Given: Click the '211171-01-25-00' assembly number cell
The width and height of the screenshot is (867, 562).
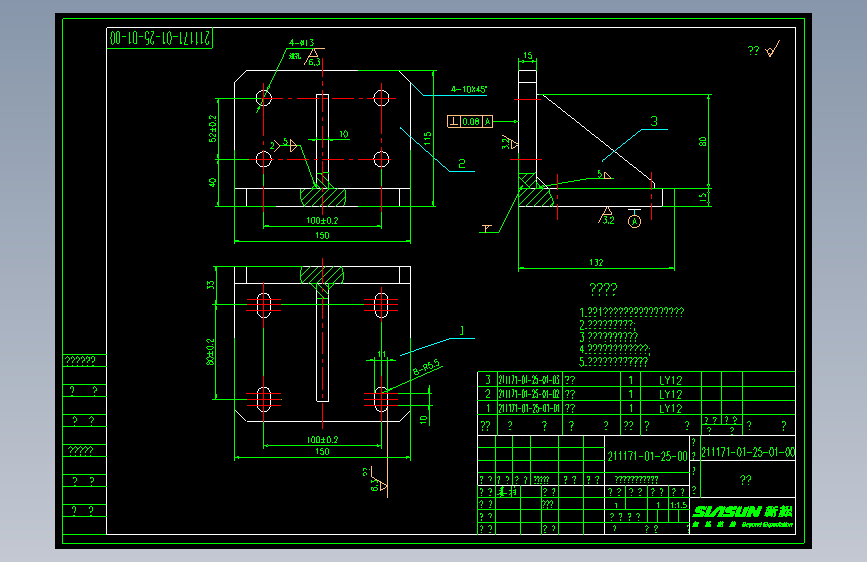Looking at the screenshot, I should (647, 456).
